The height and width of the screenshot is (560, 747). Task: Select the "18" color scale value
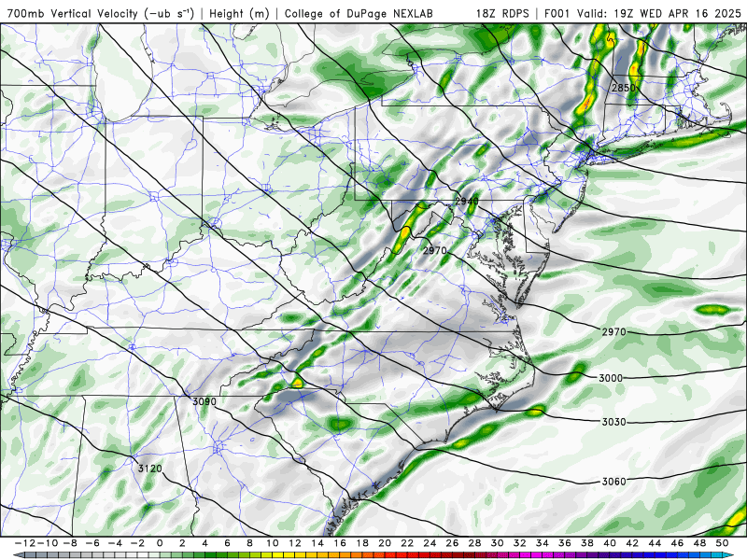click(x=362, y=543)
